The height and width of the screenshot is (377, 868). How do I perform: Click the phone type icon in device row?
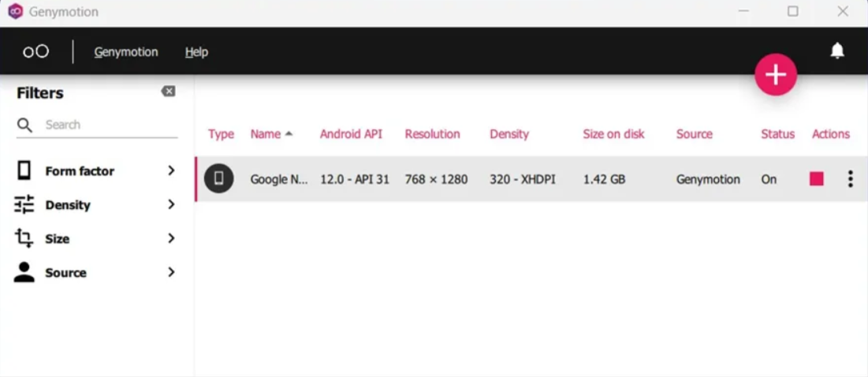tap(219, 179)
